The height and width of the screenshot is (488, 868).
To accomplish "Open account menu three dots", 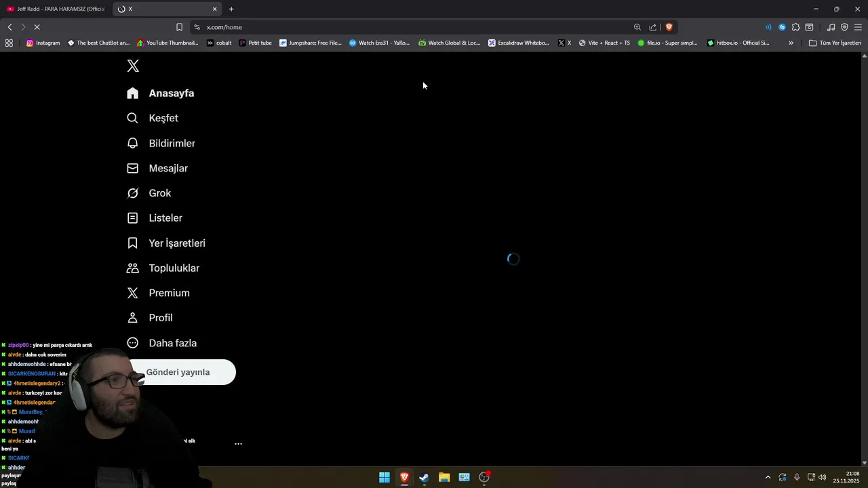I will 238,444.
